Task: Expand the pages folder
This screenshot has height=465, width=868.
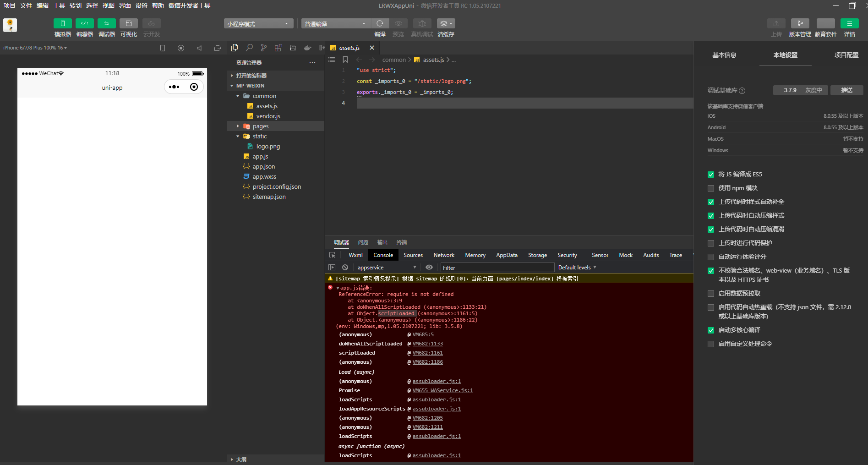Action: (x=276, y=126)
